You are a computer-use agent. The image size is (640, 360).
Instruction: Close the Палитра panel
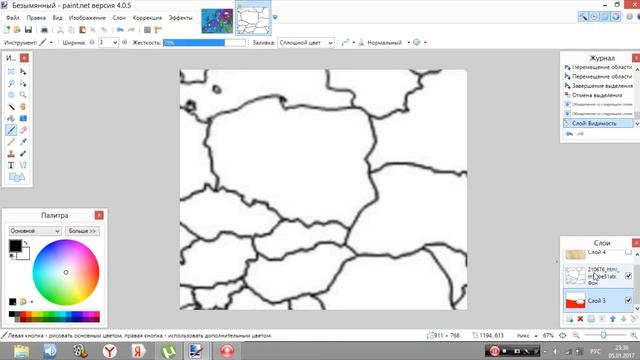(x=99, y=215)
